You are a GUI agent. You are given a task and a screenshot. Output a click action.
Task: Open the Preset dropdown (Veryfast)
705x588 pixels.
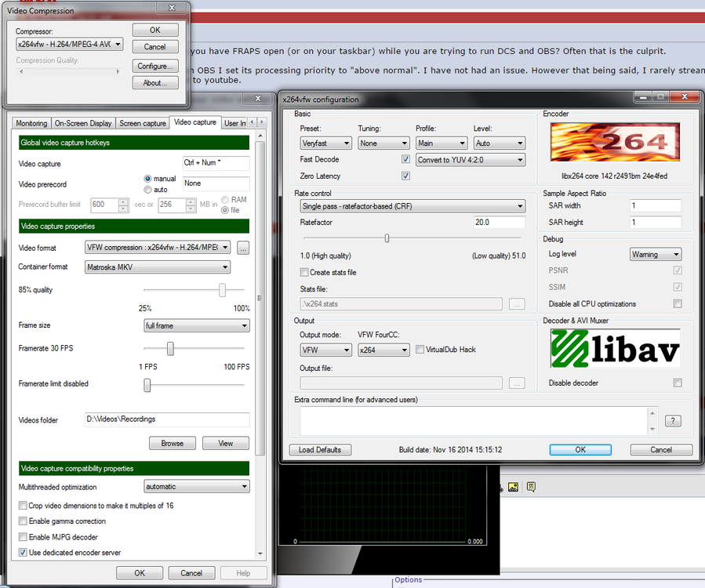(x=325, y=143)
